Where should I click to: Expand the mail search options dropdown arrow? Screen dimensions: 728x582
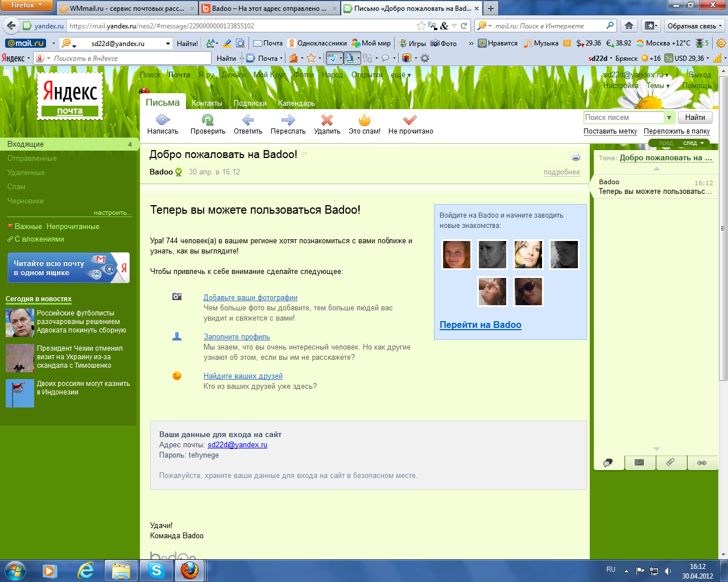(x=669, y=118)
